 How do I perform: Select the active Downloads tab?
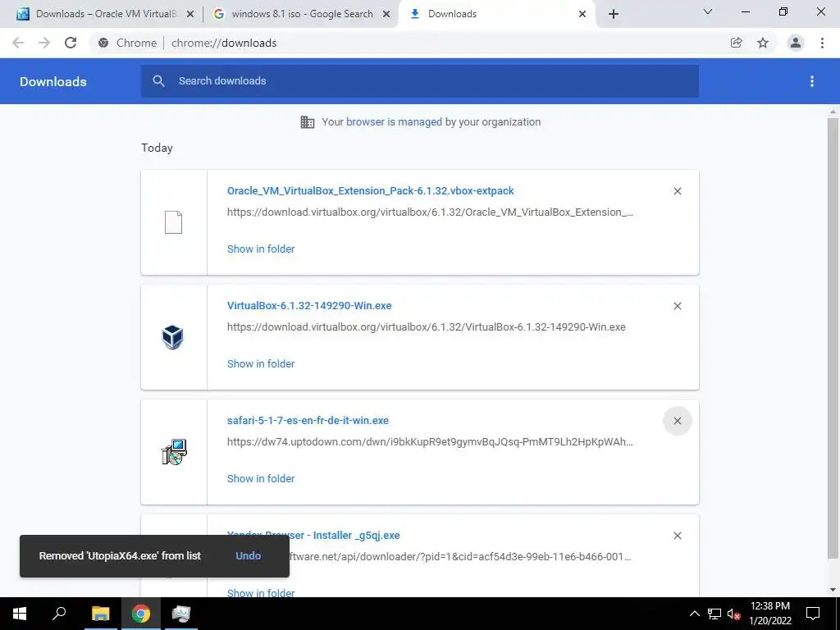tap(496, 14)
